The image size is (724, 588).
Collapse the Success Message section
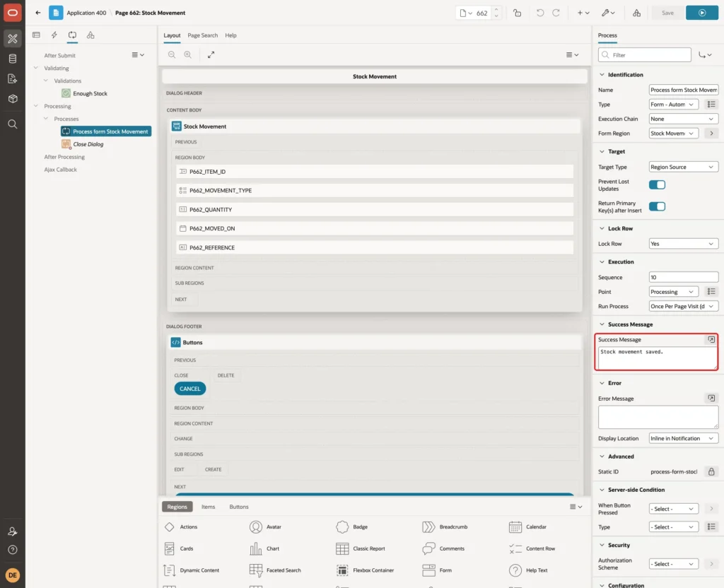point(602,324)
